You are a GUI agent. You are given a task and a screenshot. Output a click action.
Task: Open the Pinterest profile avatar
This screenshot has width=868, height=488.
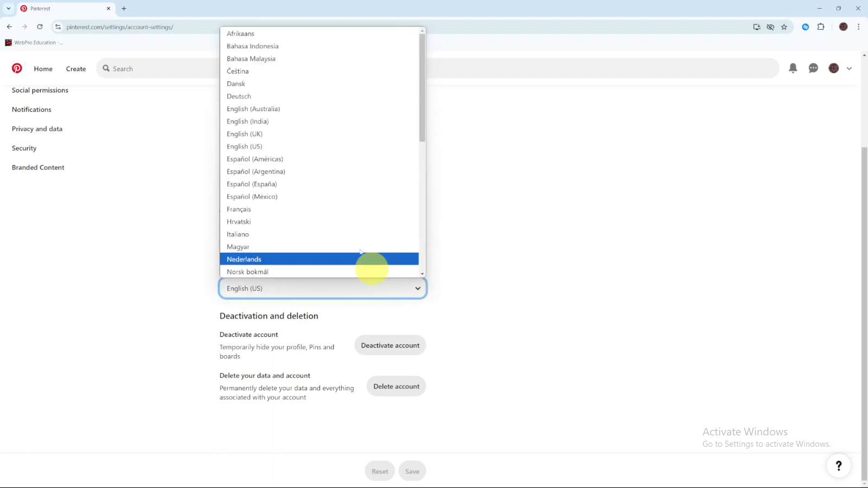[x=834, y=68]
